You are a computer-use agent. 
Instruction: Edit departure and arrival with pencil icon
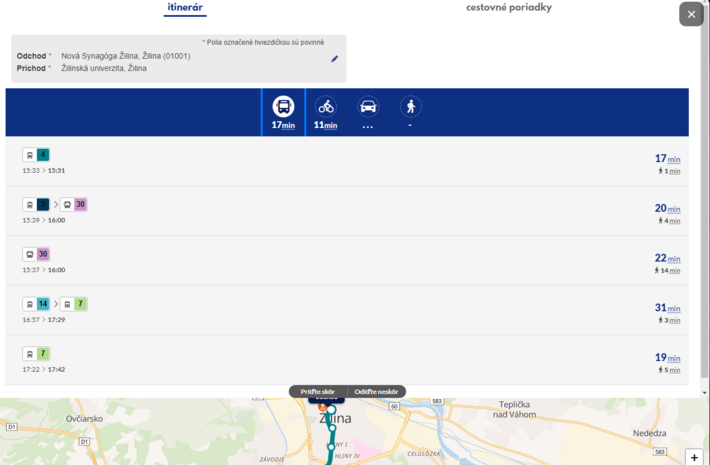(335, 59)
